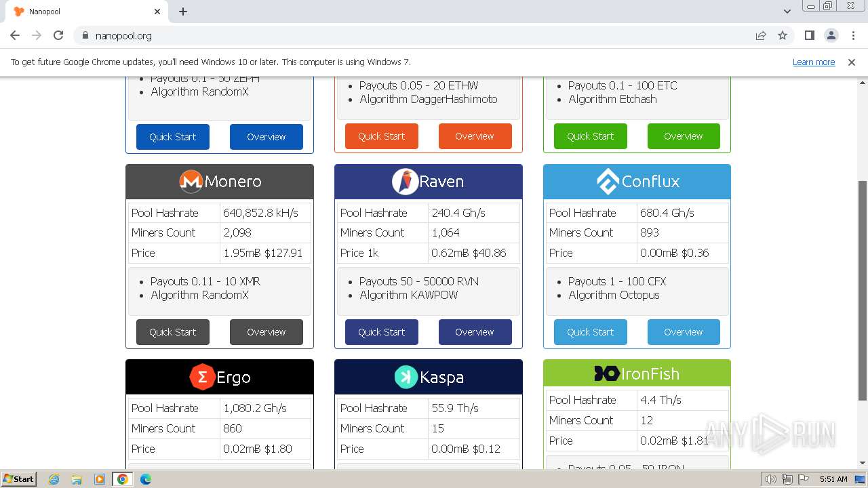Click the Raven coin logo icon
Image resolution: width=868 pixels, height=488 pixels.
(x=405, y=182)
